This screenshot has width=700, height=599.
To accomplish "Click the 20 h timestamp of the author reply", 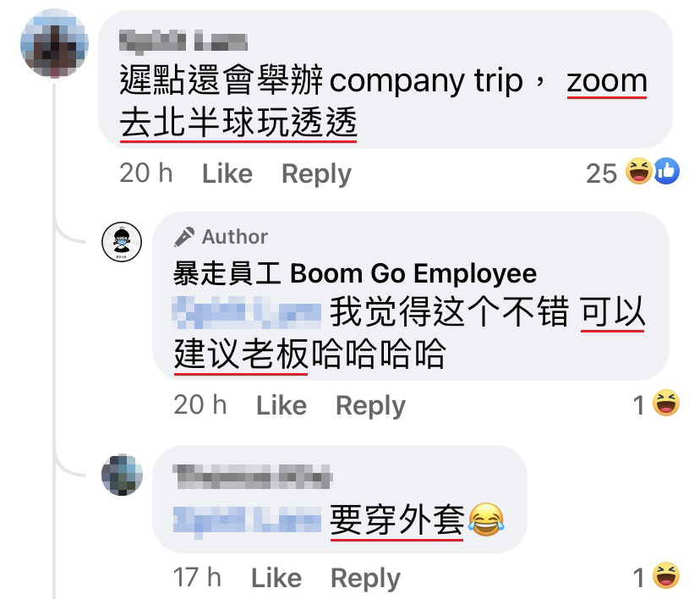I will [x=200, y=405].
